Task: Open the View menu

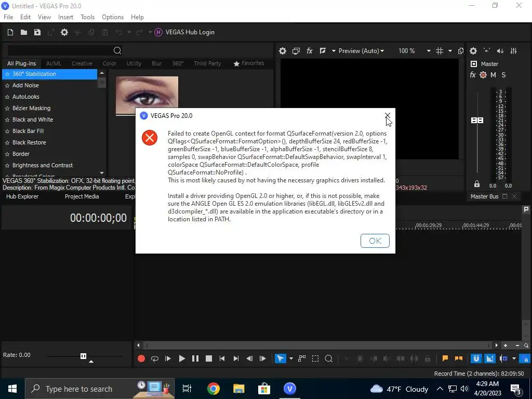Action: [x=44, y=17]
